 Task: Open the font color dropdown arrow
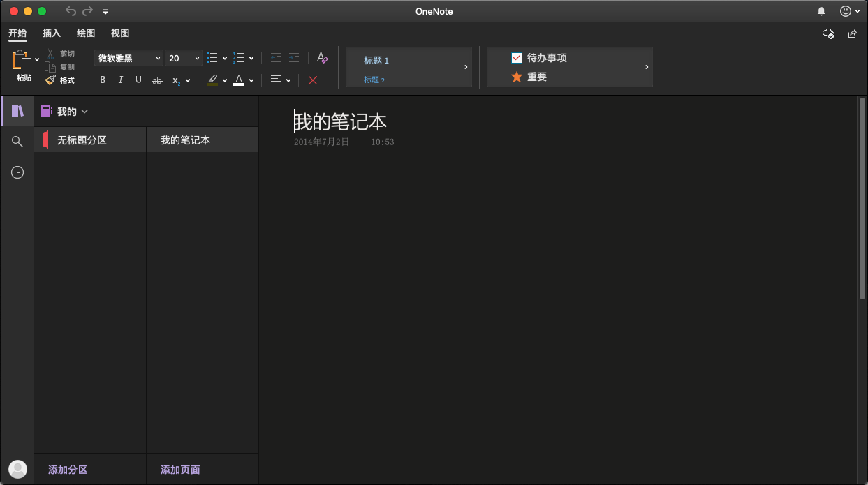coord(251,80)
